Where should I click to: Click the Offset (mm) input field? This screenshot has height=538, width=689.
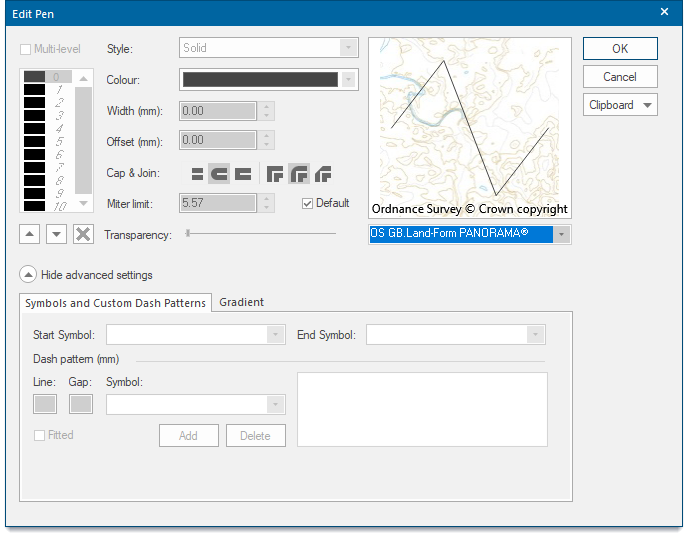[218, 140]
